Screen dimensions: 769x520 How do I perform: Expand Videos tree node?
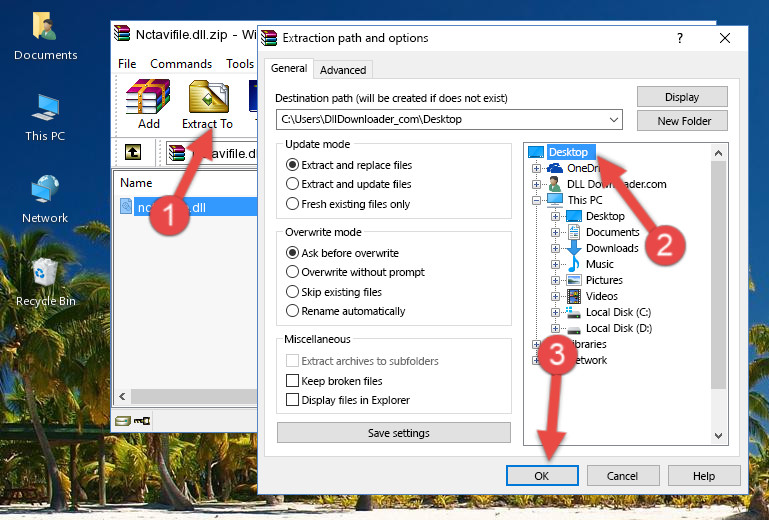[x=555, y=296]
